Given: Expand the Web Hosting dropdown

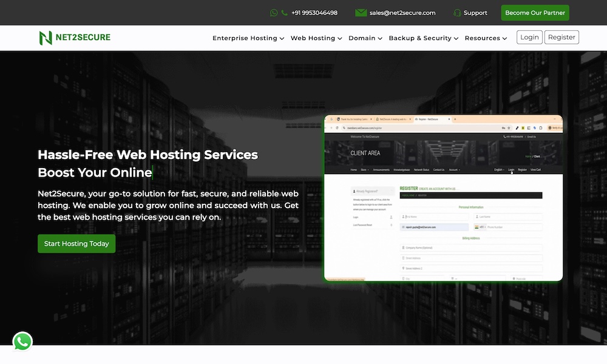Looking at the screenshot, I should click(x=316, y=38).
